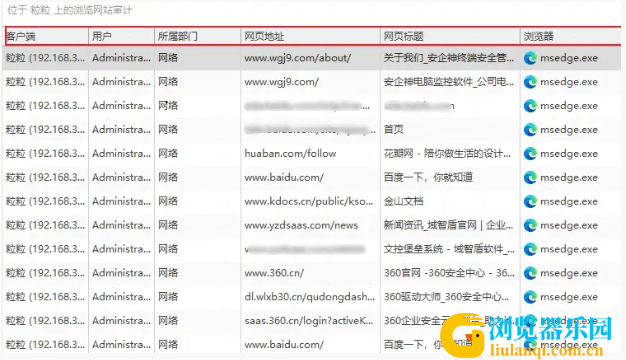This screenshot has height=360, width=626.
Task: Select 360驱动大师 page title cell
Action: [446, 297]
